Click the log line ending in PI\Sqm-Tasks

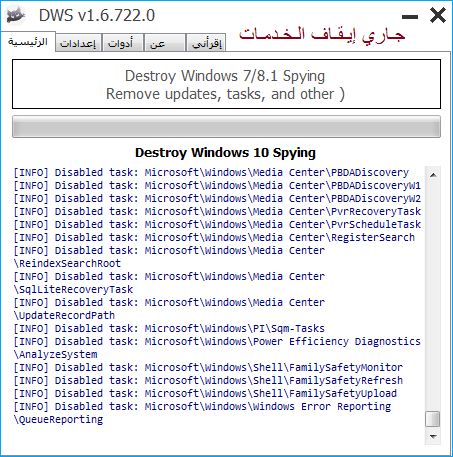[169, 329]
